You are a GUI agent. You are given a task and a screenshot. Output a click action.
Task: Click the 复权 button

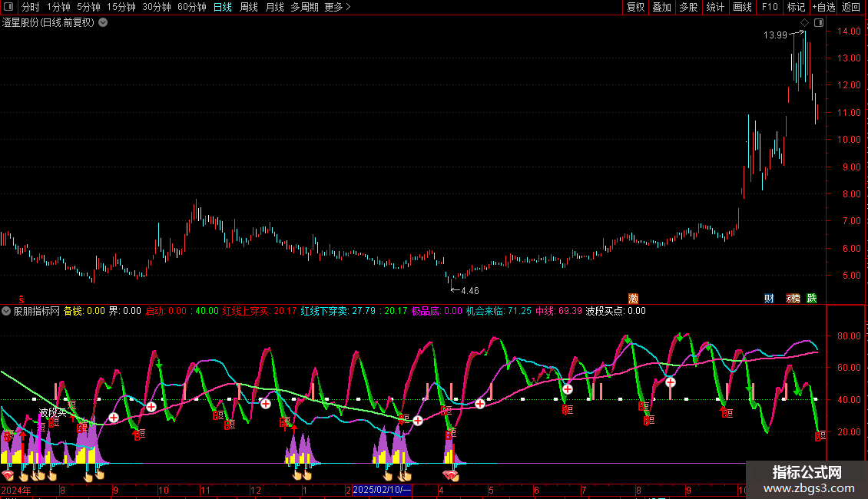pos(636,8)
